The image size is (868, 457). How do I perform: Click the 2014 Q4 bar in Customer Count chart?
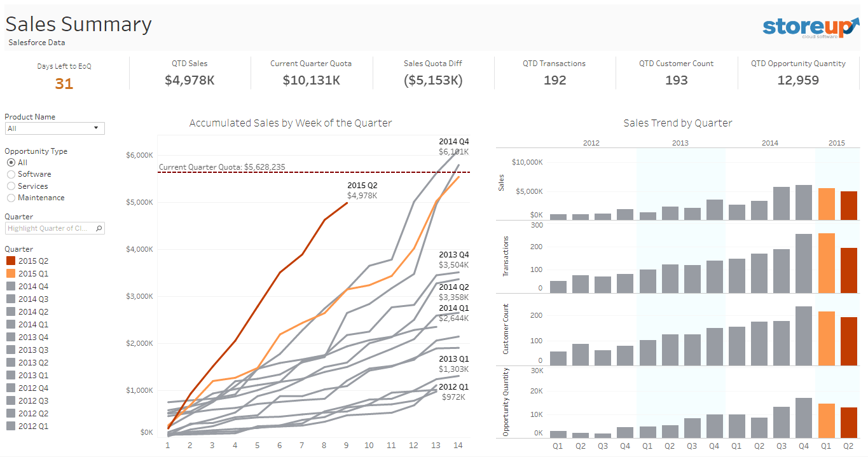click(x=804, y=336)
